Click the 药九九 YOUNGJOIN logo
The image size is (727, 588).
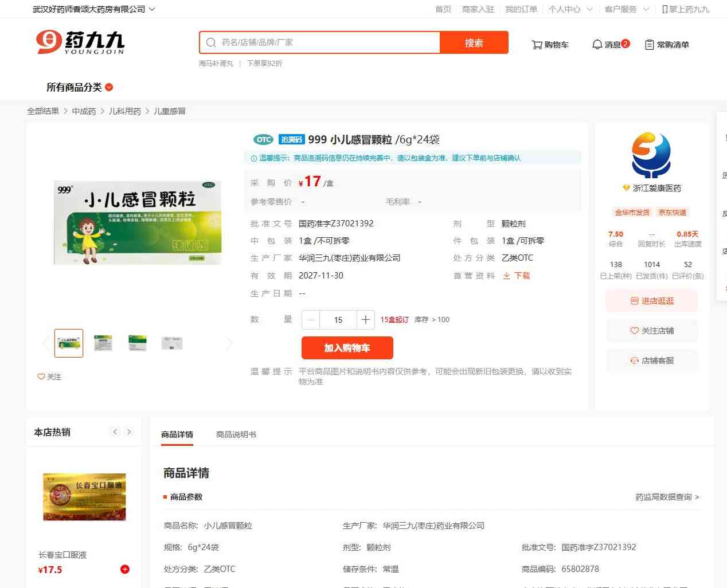[x=80, y=42]
